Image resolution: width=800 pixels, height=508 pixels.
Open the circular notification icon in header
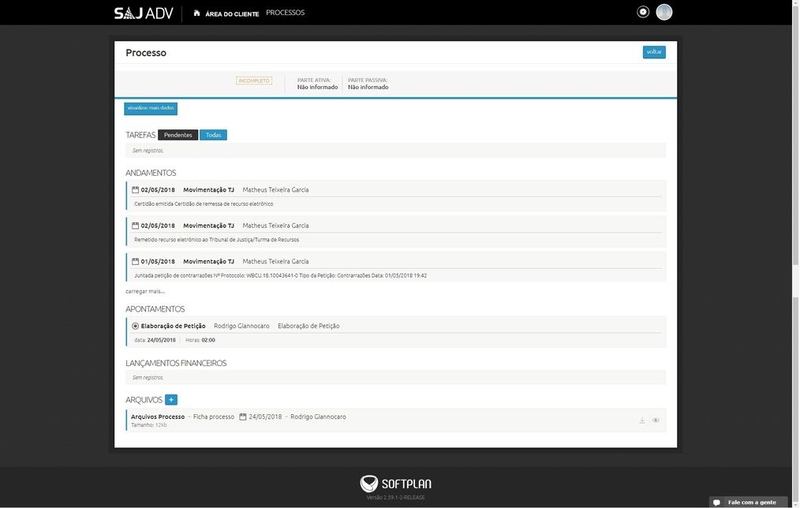pyautogui.click(x=643, y=12)
